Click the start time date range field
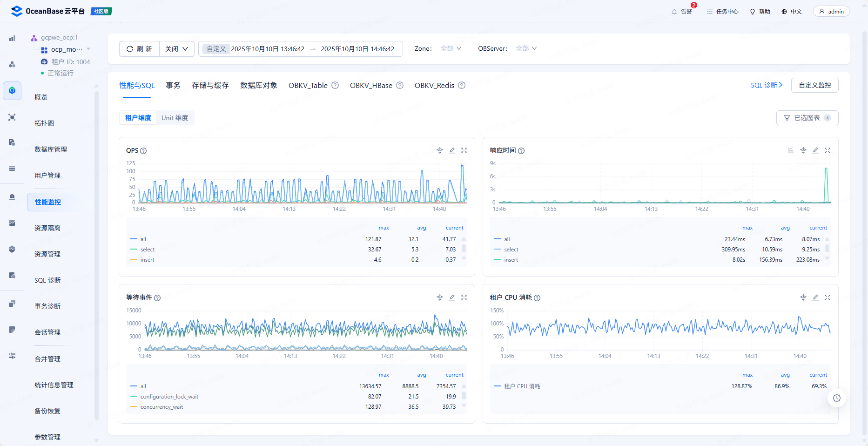This screenshot has height=446, width=868. [268, 49]
